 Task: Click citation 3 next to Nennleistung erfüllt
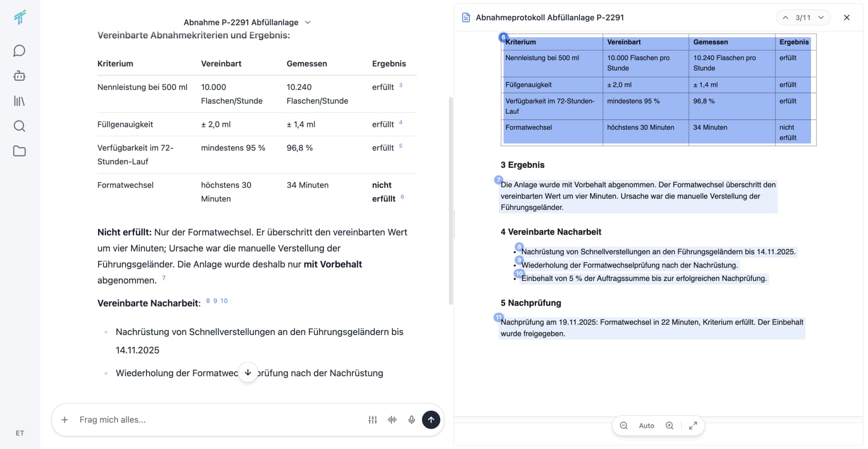point(401,85)
